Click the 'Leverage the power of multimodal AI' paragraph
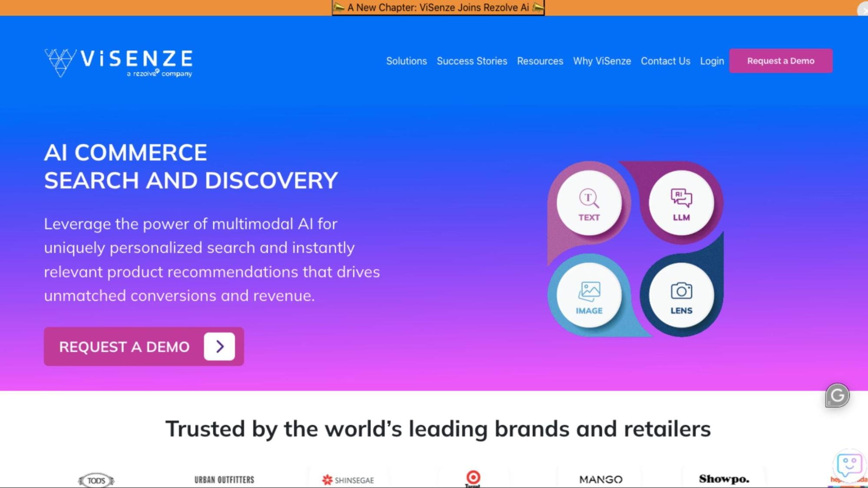The width and height of the screenshot is (868, 488). pyautogui.click(x=212, y=259)
